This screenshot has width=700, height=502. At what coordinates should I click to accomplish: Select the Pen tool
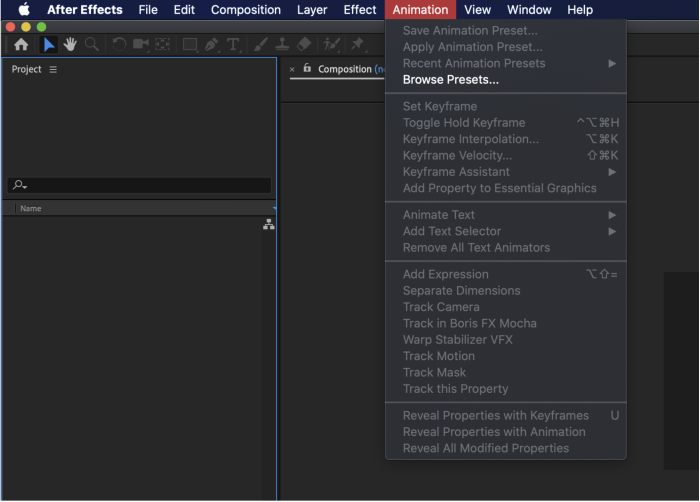pyautogui.click(x=212, y=44)
